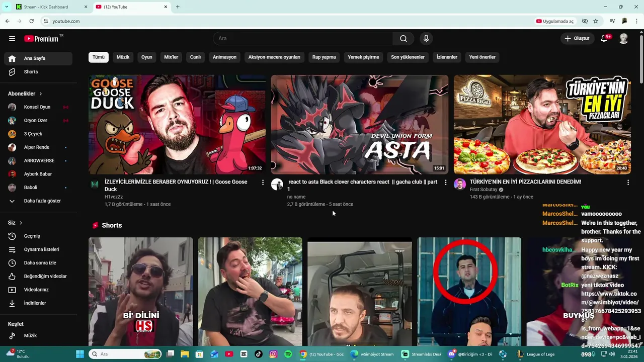Image resolution: width=644 pixels, height=362 pixels.
Task: Click the search magnifier button
Action: [404, 39]
